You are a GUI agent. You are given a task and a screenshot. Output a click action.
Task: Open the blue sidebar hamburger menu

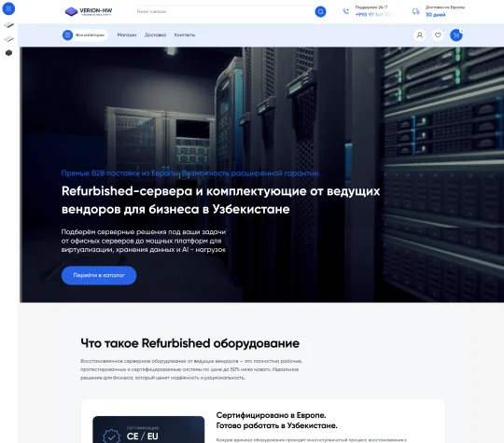pos(8,8)
